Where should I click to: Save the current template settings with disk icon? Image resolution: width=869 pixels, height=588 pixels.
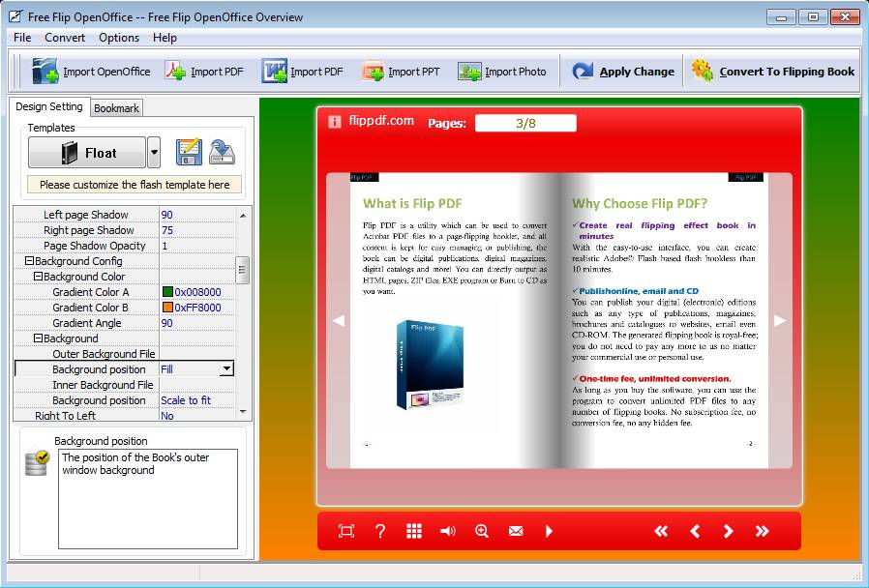[189, 152]
